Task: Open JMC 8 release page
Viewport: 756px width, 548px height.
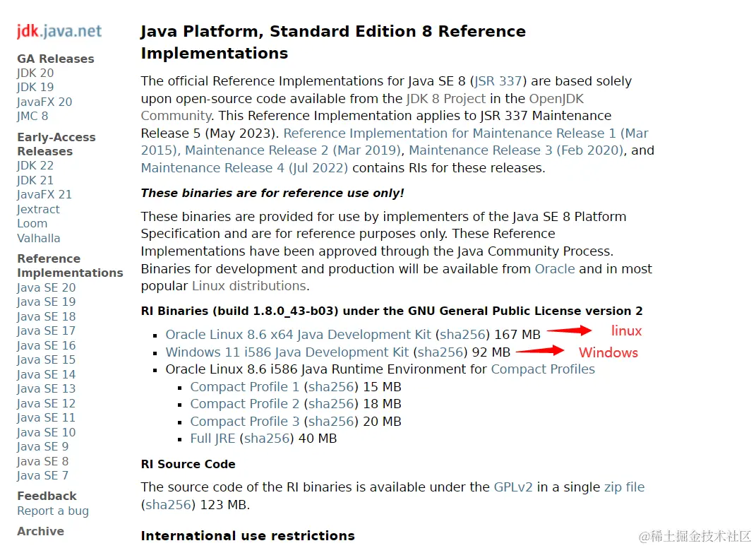Action: pos(32,117)
